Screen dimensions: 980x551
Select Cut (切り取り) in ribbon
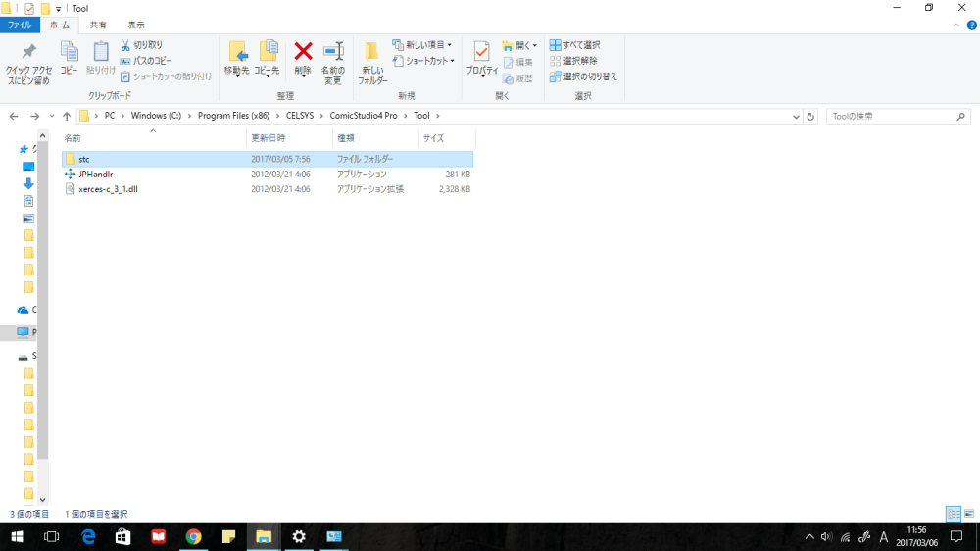(141, 45)
